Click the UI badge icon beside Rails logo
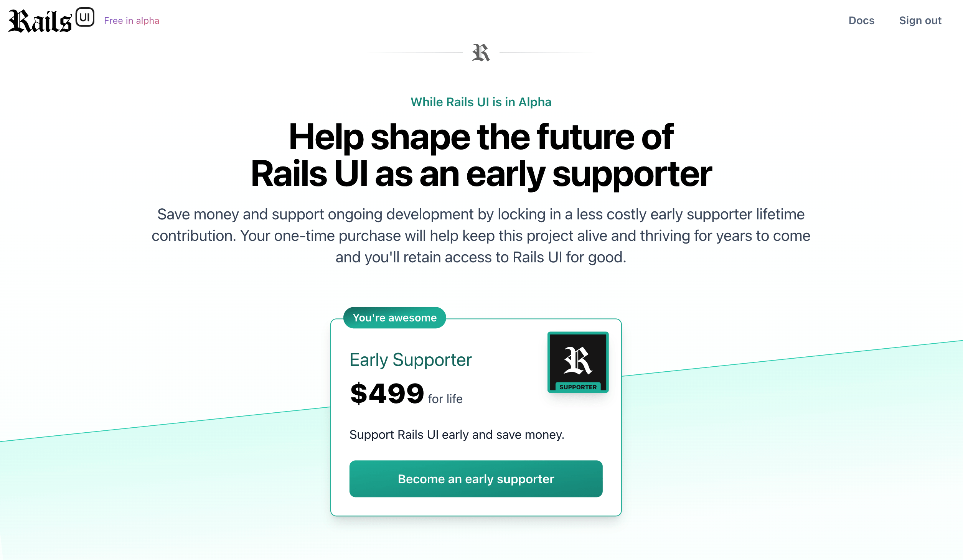 coord(85,17)
